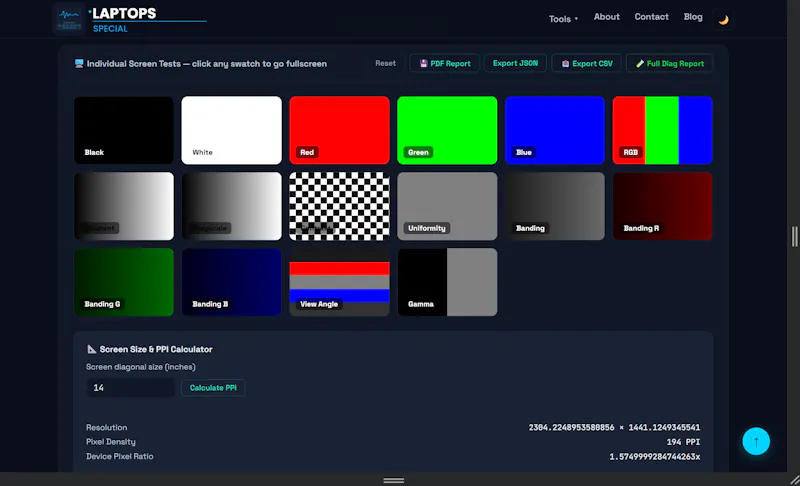Go to the About page

pyautogui.click(x=606, y=17)
